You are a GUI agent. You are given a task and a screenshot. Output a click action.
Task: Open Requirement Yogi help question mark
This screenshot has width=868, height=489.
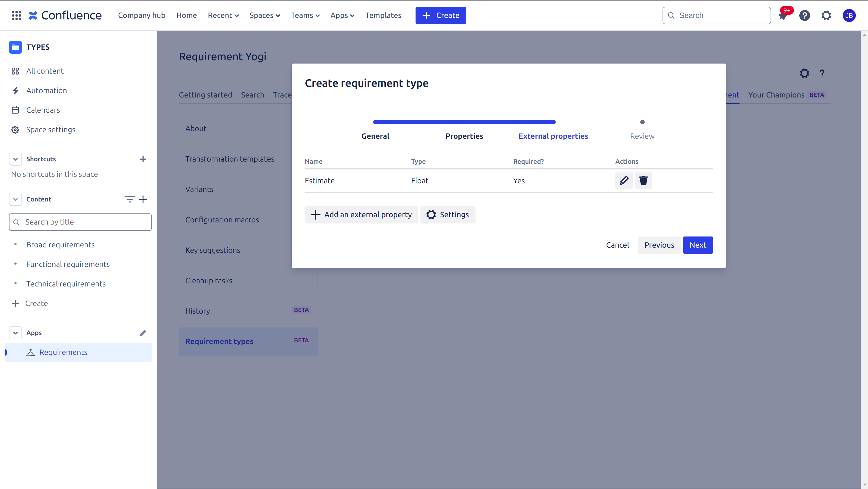(x=822, y=73)
